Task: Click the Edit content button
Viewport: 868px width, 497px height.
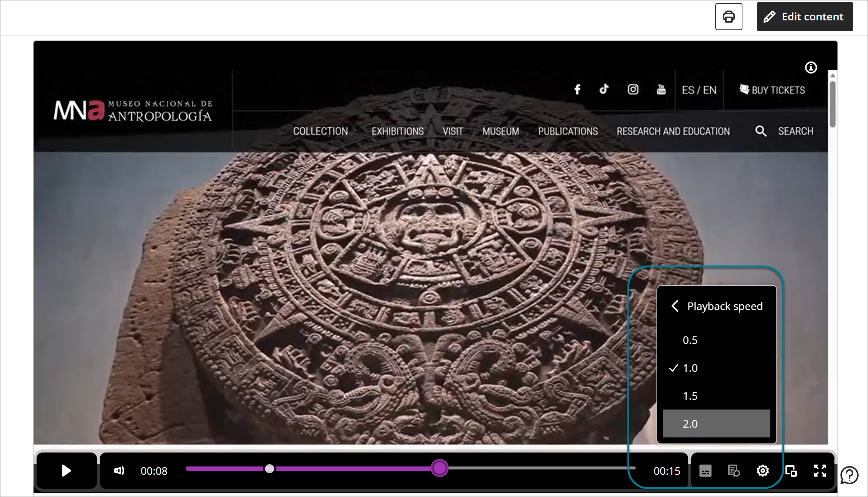Action: [x=804, y=17]
